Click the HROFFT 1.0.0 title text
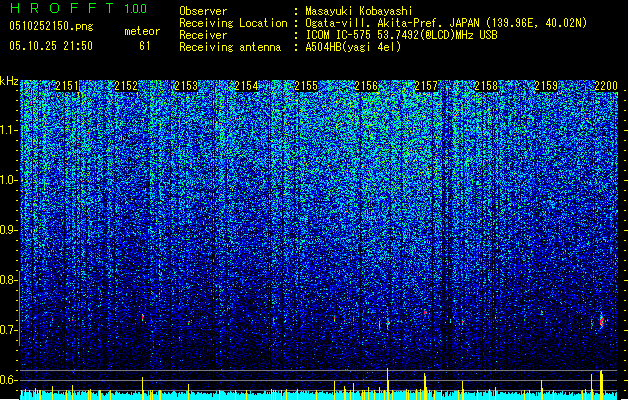629x400 pixels. (78, 8)
